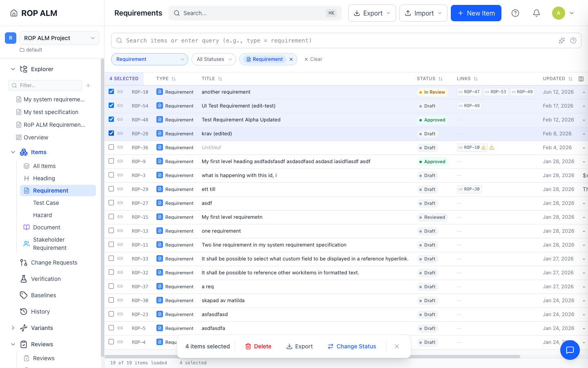Sort by Title column arrows
The image size is (588, 368).
pyautogui.click(x=220, y=79)
